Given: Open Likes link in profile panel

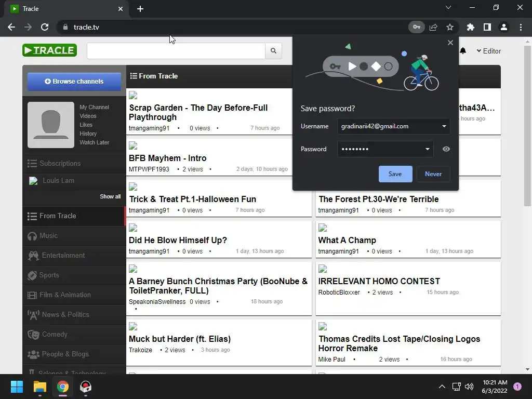Looking at the screenshot, I should pos(86,125).
